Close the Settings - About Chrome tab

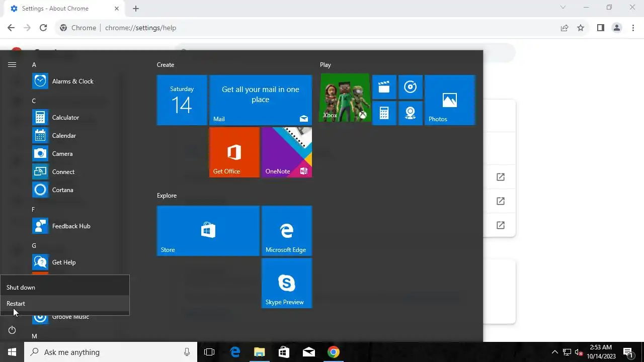pyautogui.click(x=117, y=9)
